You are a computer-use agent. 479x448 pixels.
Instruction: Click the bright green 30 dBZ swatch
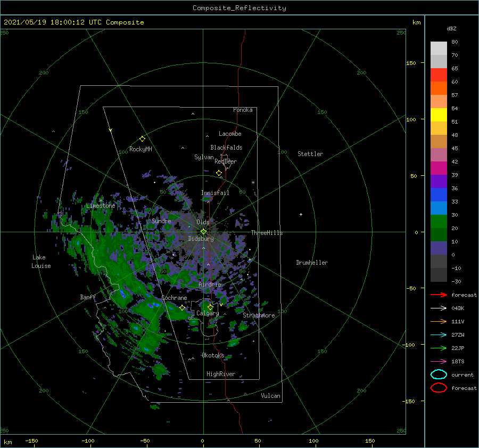[439, 221]
